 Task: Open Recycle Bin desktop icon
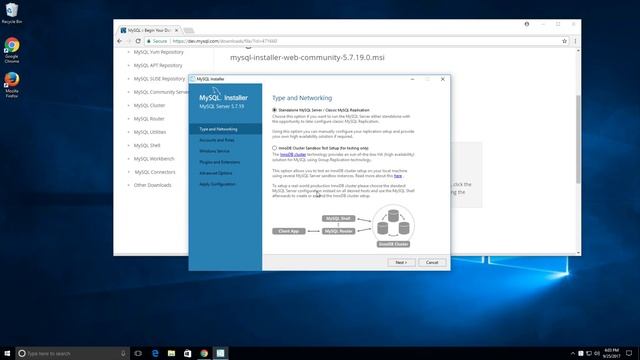(12, 13)
